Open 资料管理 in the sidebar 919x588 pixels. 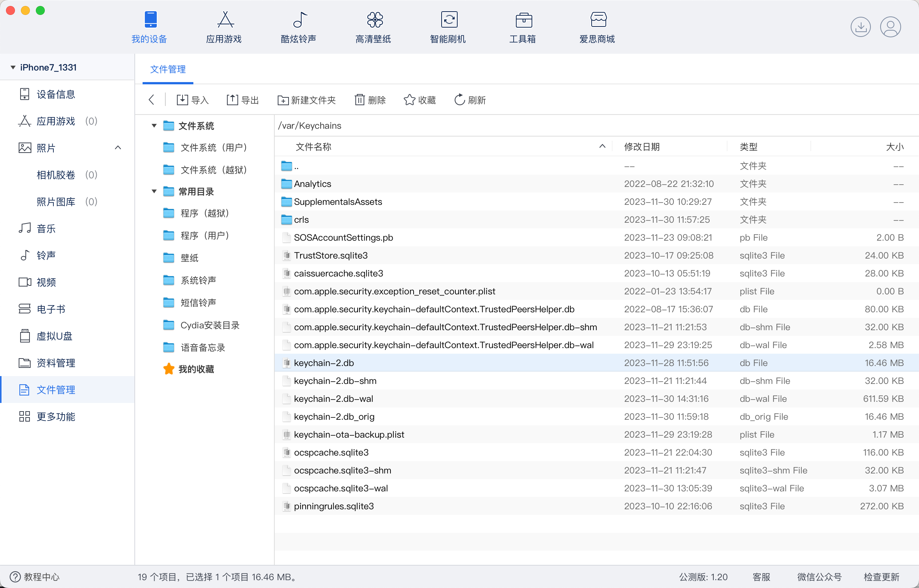[67, 363]
